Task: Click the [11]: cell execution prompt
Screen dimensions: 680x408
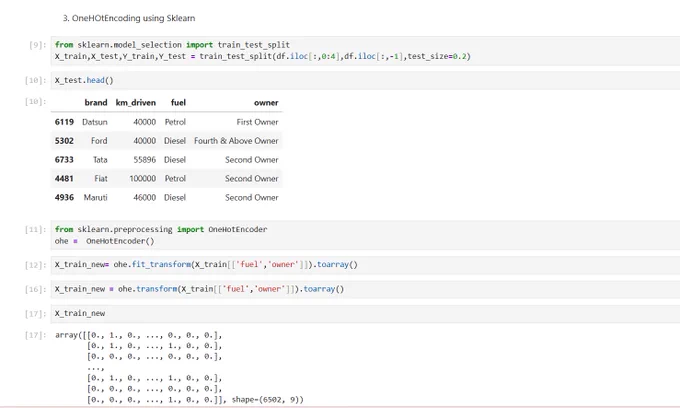Action: point(35,230)
